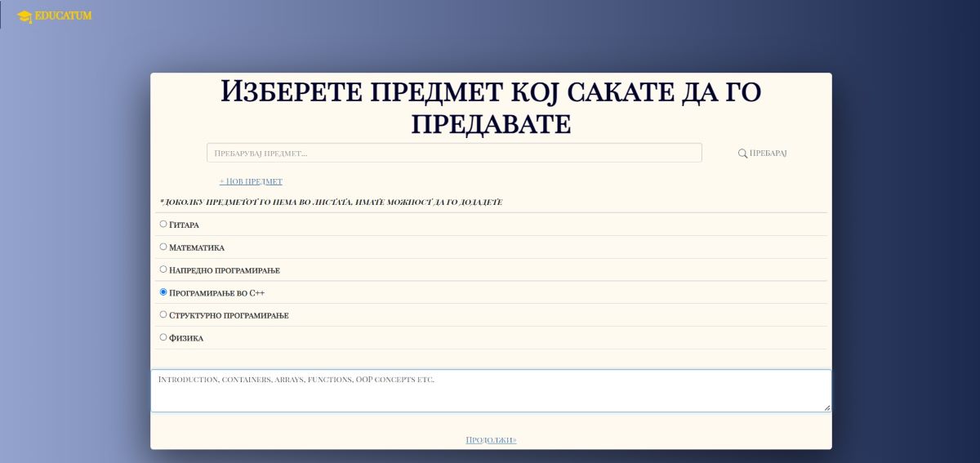Click the selected Програмирање во C++ radio

tap(163, 292)
